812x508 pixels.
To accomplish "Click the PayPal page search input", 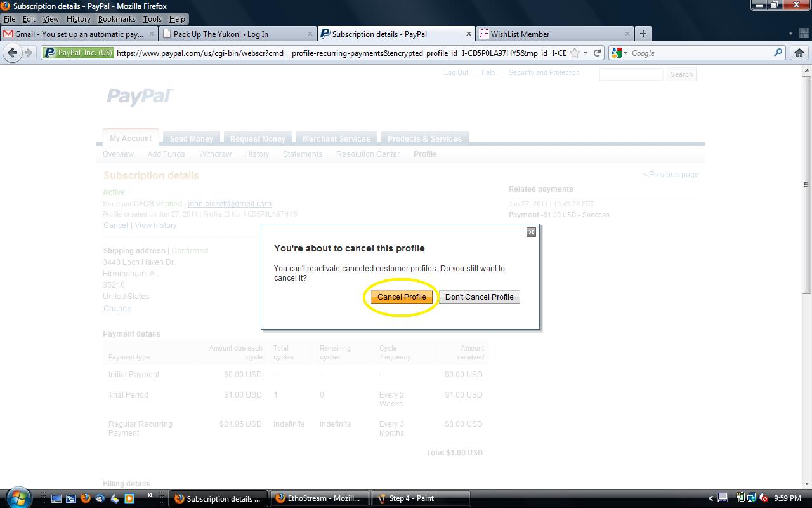I will tap(631, 74).
